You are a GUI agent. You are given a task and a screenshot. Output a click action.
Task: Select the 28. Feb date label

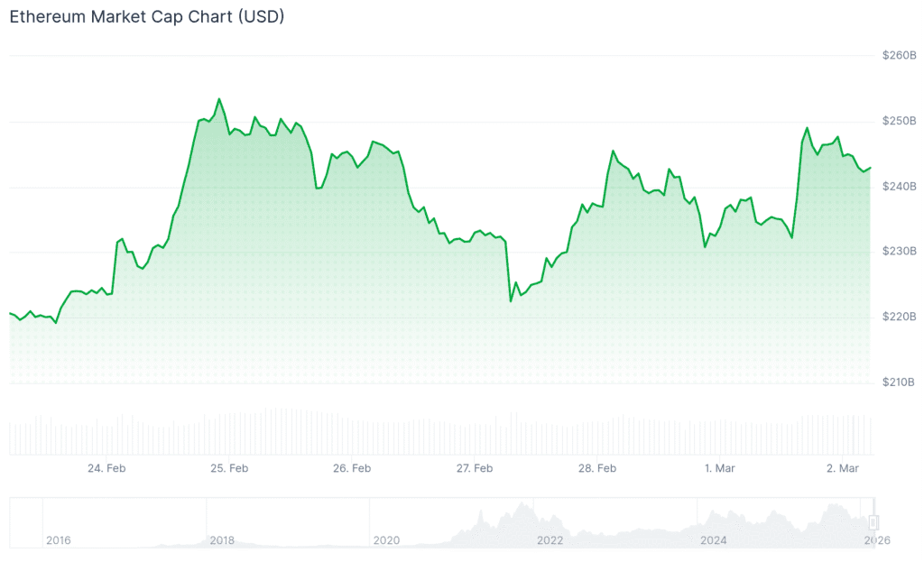coord(597,468)
